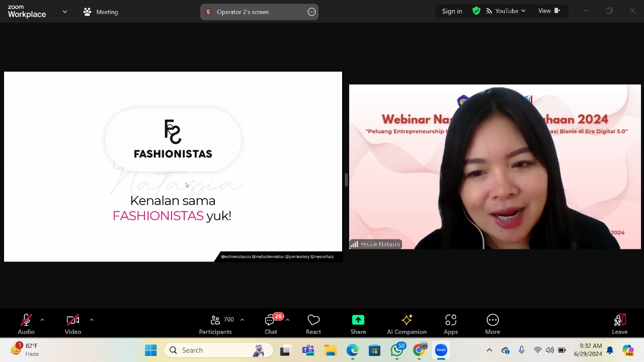This screenshot has height=362, width=644.
Task: Leave the meeting
Action: click(x=619, y=324)
